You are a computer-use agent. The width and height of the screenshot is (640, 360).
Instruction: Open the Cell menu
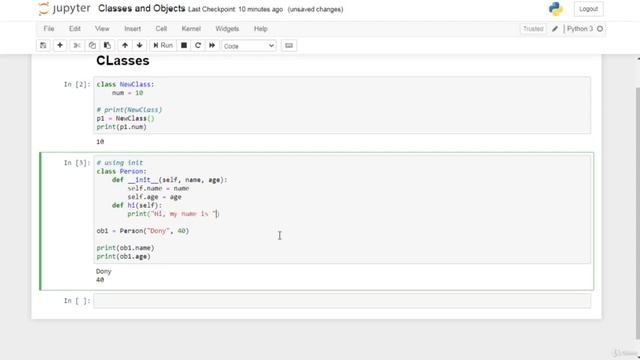pos(161,29)
